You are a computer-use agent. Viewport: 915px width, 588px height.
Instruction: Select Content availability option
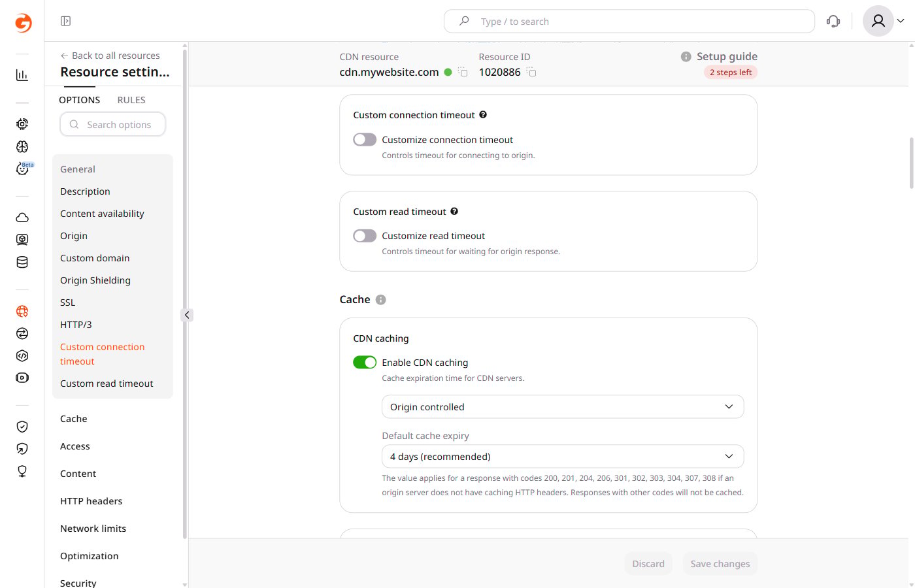coord(102,214)
